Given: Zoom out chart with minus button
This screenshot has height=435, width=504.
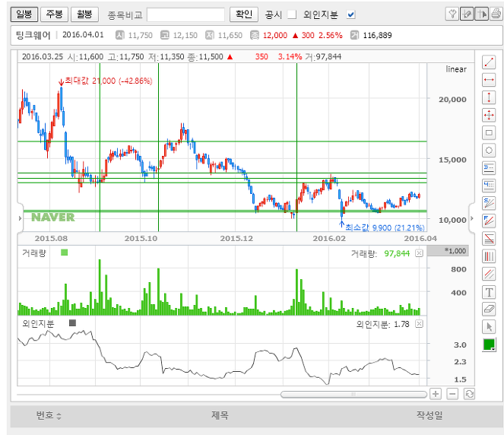Looking at the screenshot, I should [452, 394].
